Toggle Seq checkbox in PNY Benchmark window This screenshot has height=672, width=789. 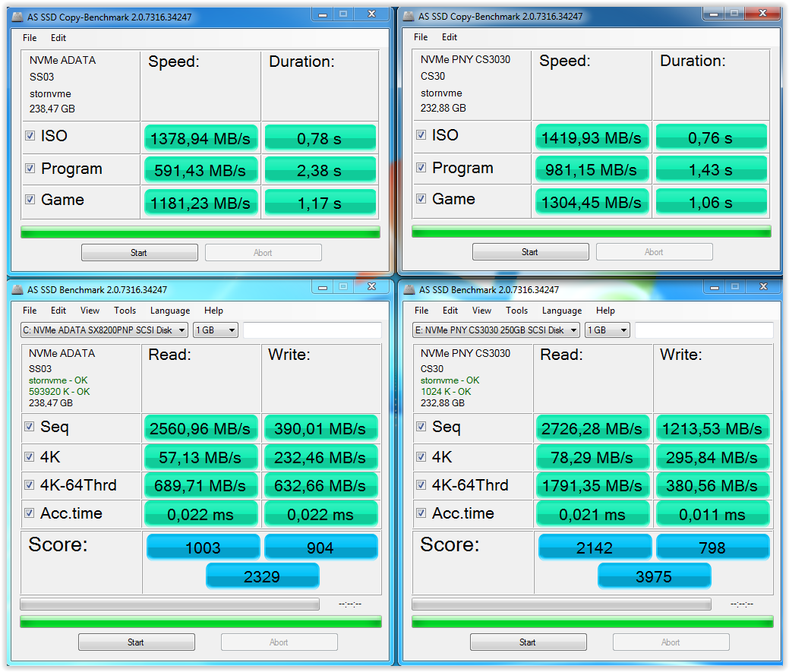421,427
